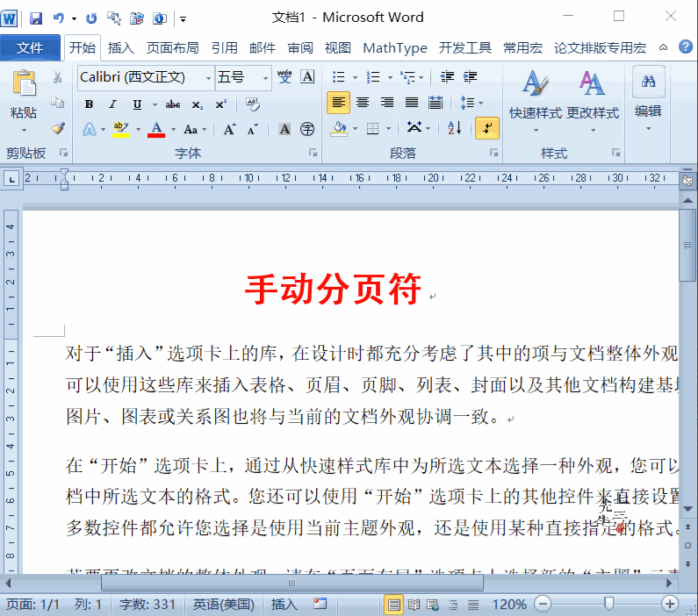Toggle the ruler with the icon above the scrollbar

[687, 181]
